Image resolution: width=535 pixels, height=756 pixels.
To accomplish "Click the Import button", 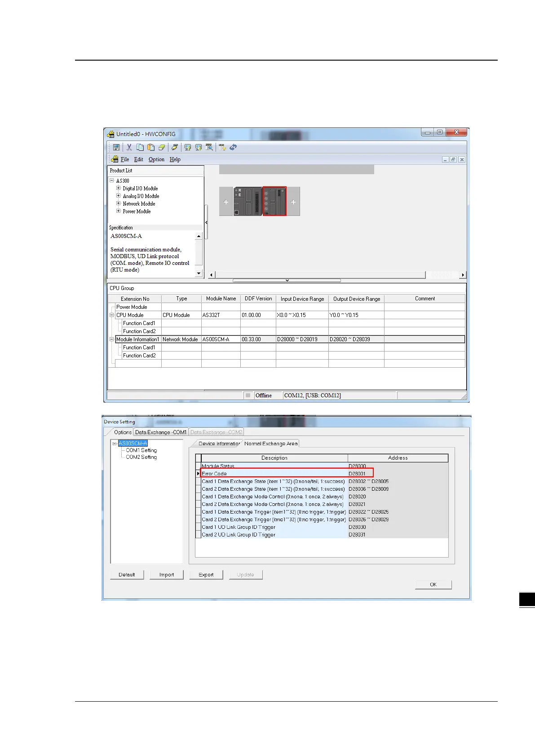I will click(167, 575).
